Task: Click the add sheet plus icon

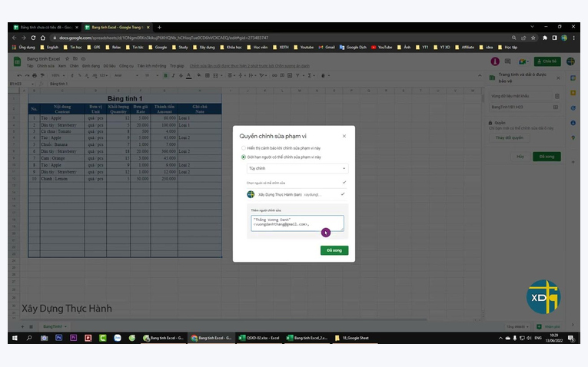Action: coord(22,326)
